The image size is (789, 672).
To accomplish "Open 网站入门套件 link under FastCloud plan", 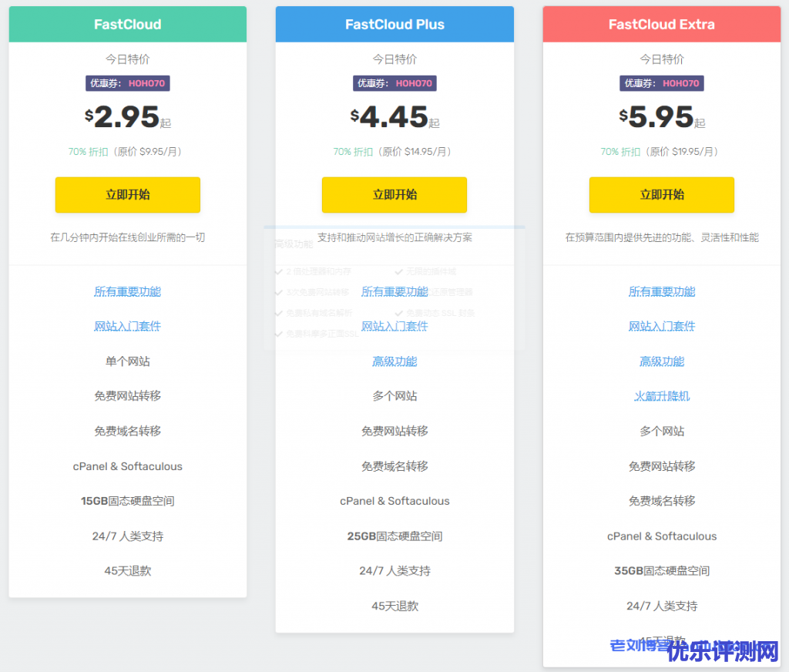I will coord(127,326).
